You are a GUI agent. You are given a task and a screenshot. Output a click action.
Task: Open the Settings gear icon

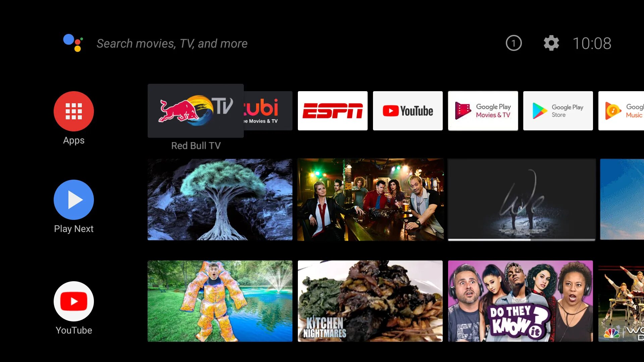tap(551, 43)
